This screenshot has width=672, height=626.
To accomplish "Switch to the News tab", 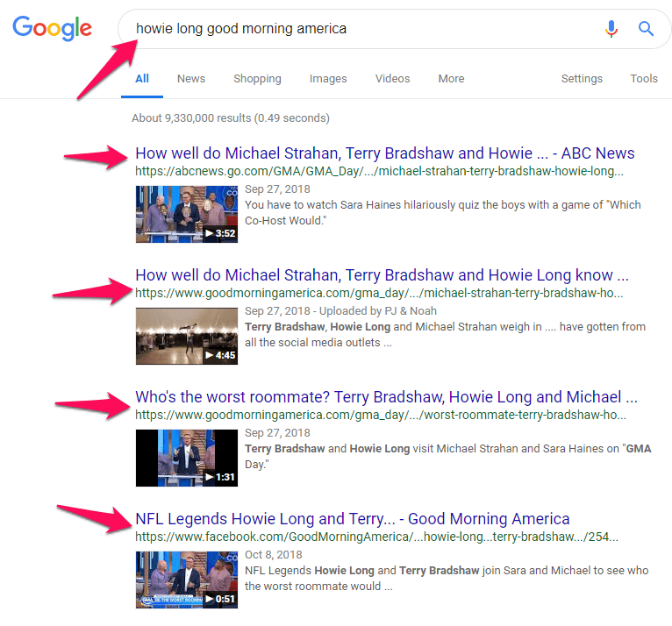I will [x=191, y=79].
